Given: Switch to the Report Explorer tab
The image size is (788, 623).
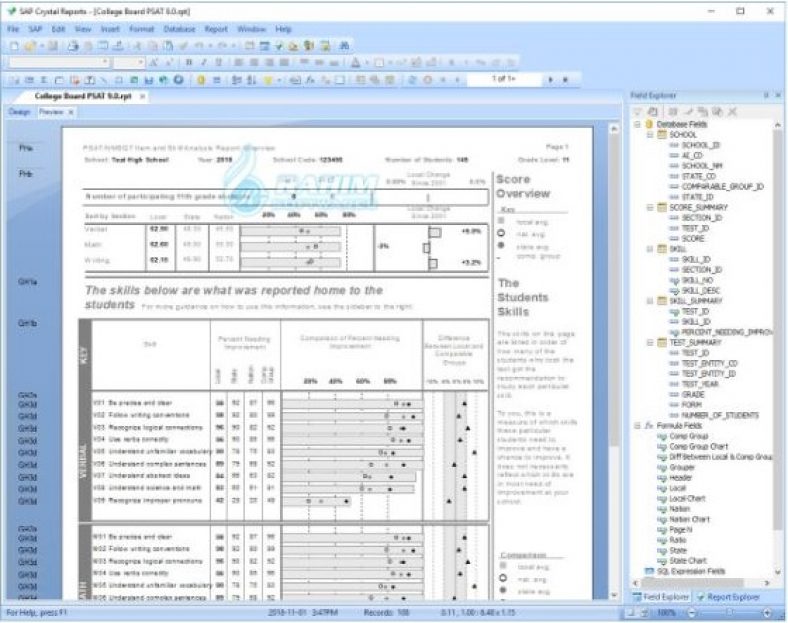Looking at the screenshot, I should [729, 597].
